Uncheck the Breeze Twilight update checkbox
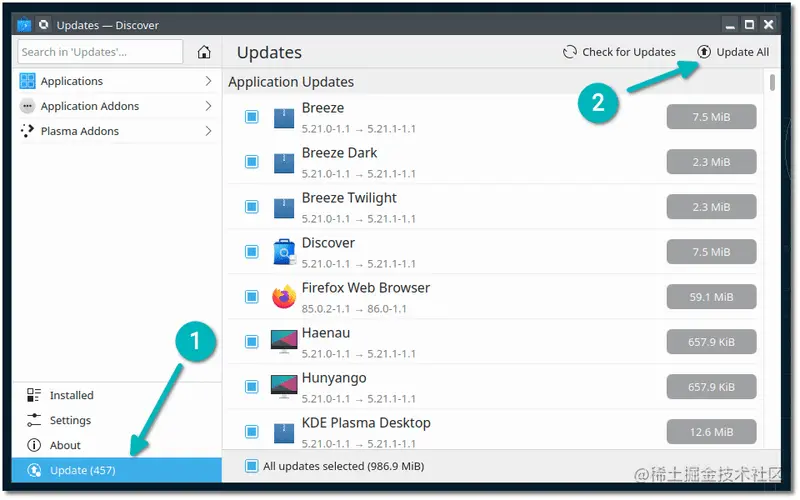The image size is (800, 500). (x=252, y=207)
